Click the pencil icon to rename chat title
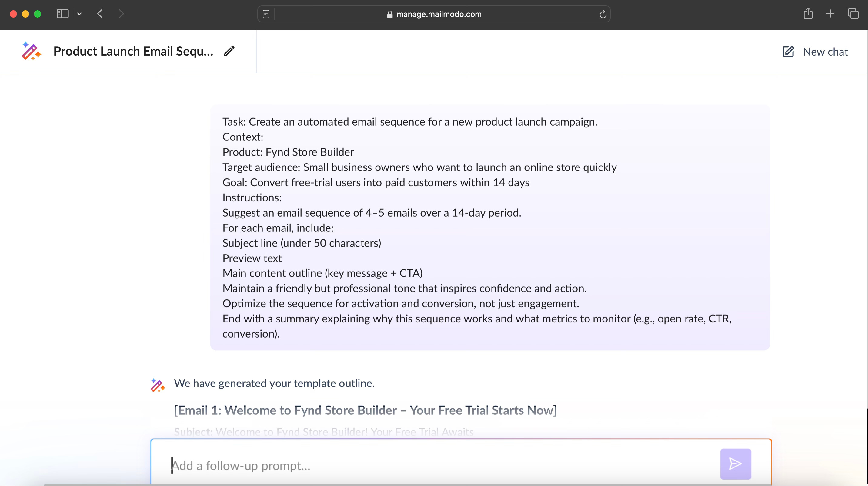Viewport: 868px width, 486px height. click(229, 51)
